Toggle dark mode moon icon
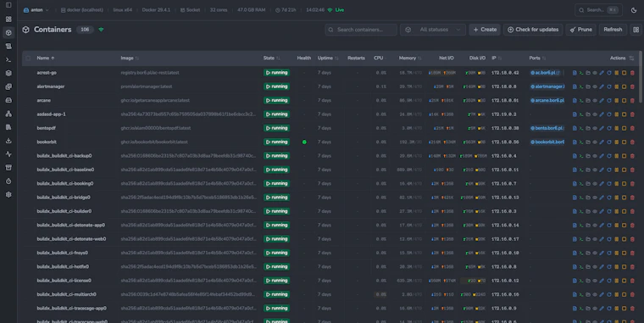Viewport: 644px width, 323px height. 634,10
